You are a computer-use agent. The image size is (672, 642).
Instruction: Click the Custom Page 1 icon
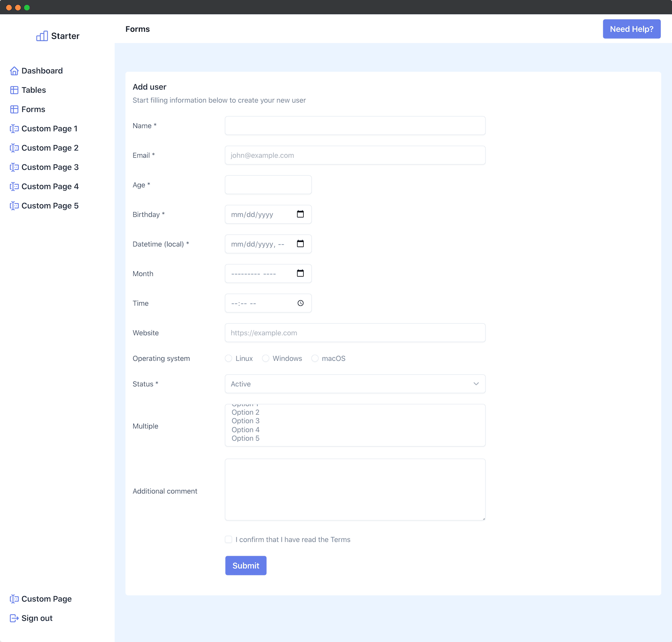point(14,129)
